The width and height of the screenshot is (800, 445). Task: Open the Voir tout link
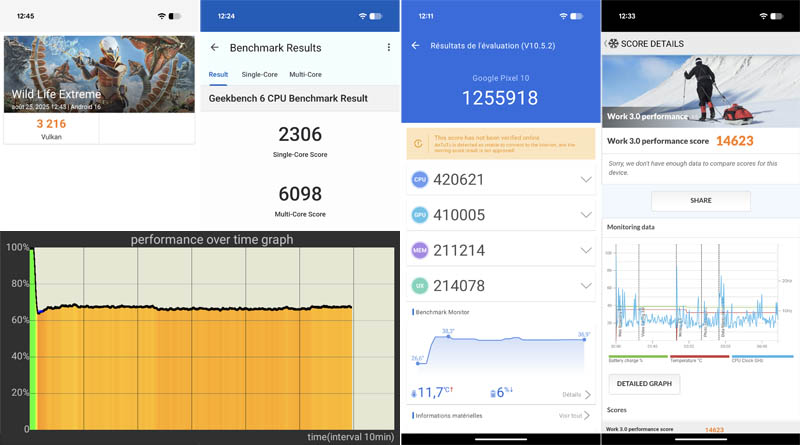click(x=573, y=416)
